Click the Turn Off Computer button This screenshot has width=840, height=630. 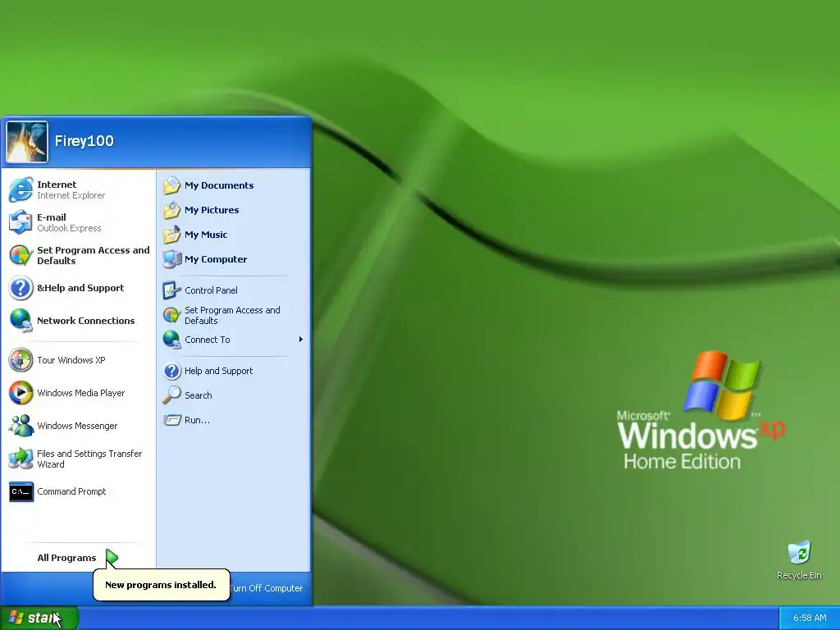click(x=267, y=588)
